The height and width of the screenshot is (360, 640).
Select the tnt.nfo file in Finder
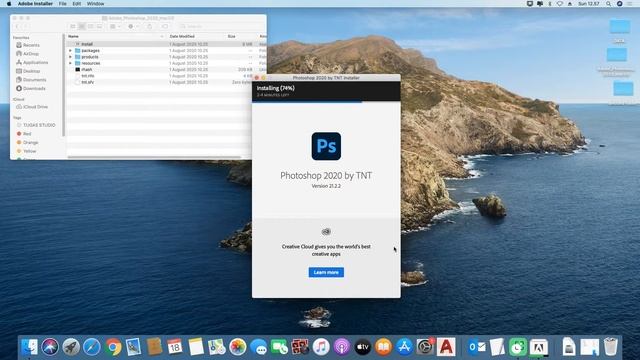pos(167,76)
